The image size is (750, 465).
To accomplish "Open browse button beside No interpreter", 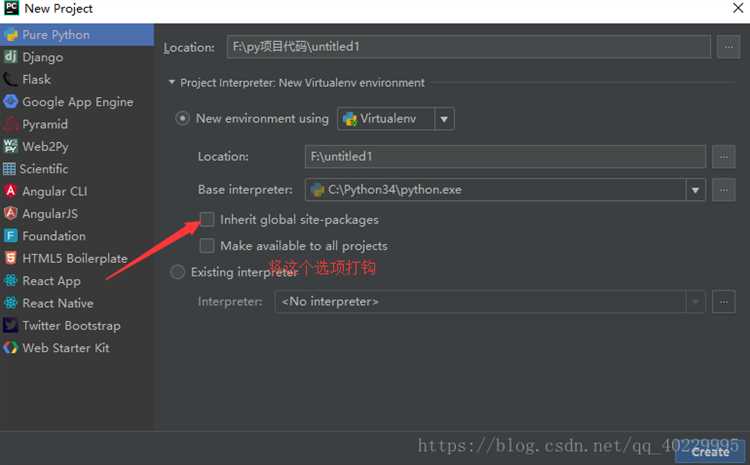I will pyautogui.click(x=724, y=302).
